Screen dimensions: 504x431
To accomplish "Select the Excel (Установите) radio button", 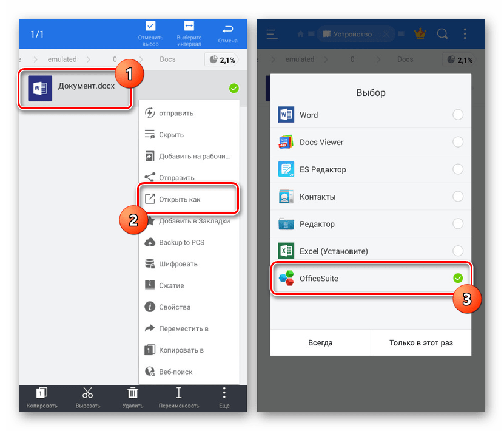I will click(458, 251).
